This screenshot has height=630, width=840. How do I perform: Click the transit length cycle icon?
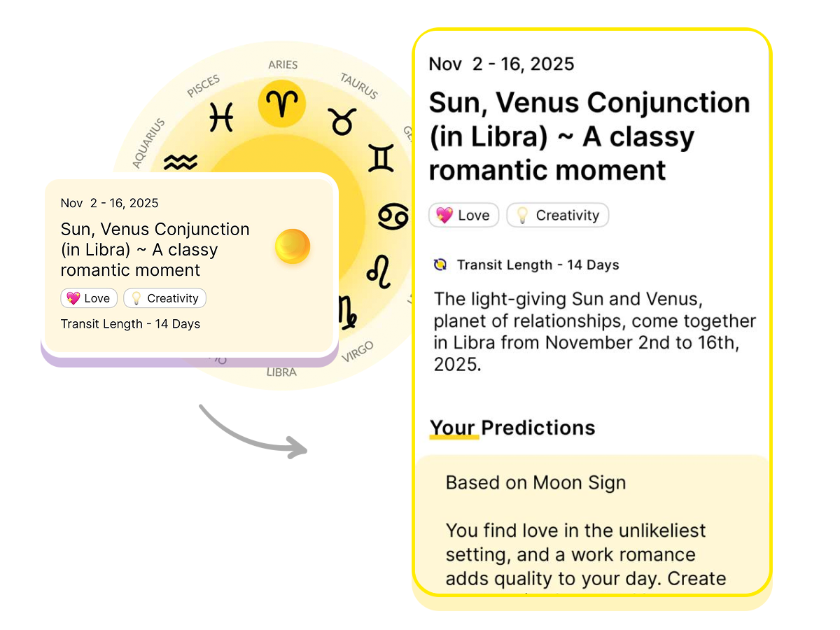pos(440,265)
